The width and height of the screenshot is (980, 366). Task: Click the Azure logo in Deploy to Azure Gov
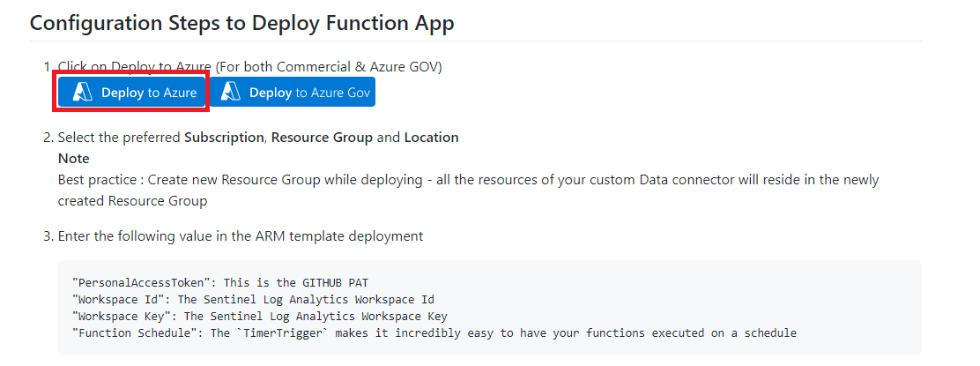[x=231, y=93]
